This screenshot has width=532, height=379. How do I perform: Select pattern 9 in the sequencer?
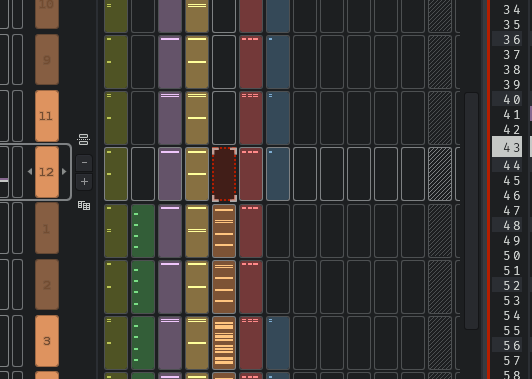(47, 59)
